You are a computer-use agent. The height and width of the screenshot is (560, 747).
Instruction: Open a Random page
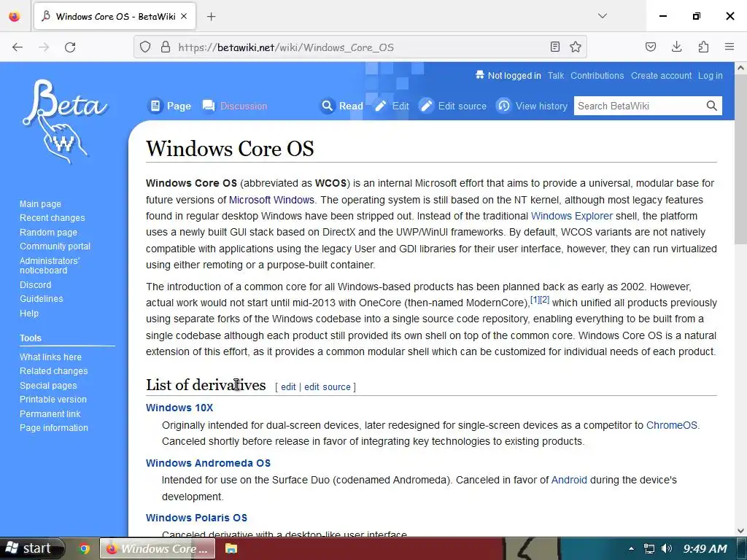(48, 233)
